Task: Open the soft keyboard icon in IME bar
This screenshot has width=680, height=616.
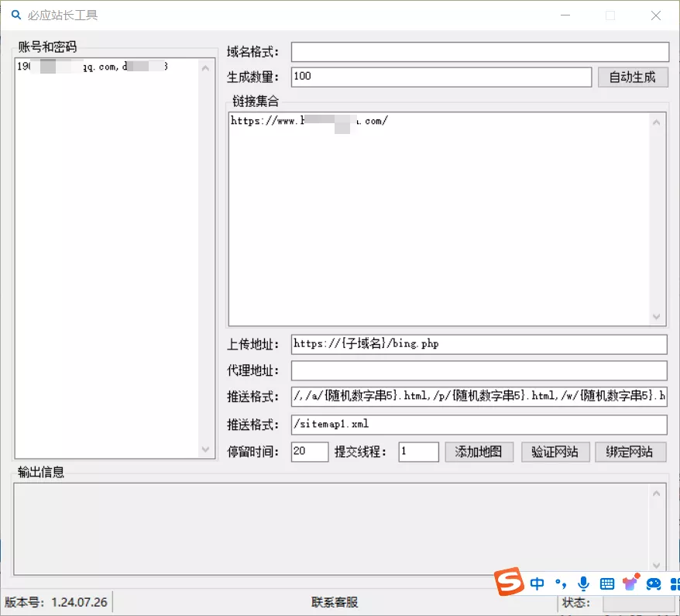Action: [x=606, y=584]
